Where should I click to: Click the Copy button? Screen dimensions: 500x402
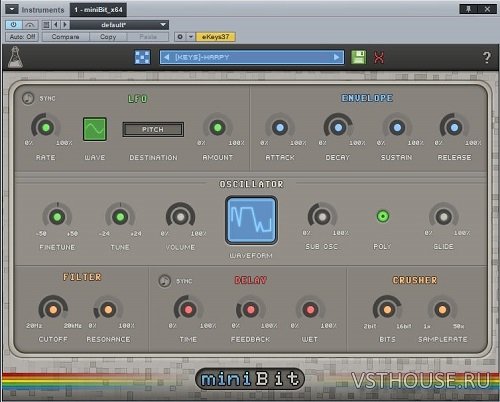point(108,37)
